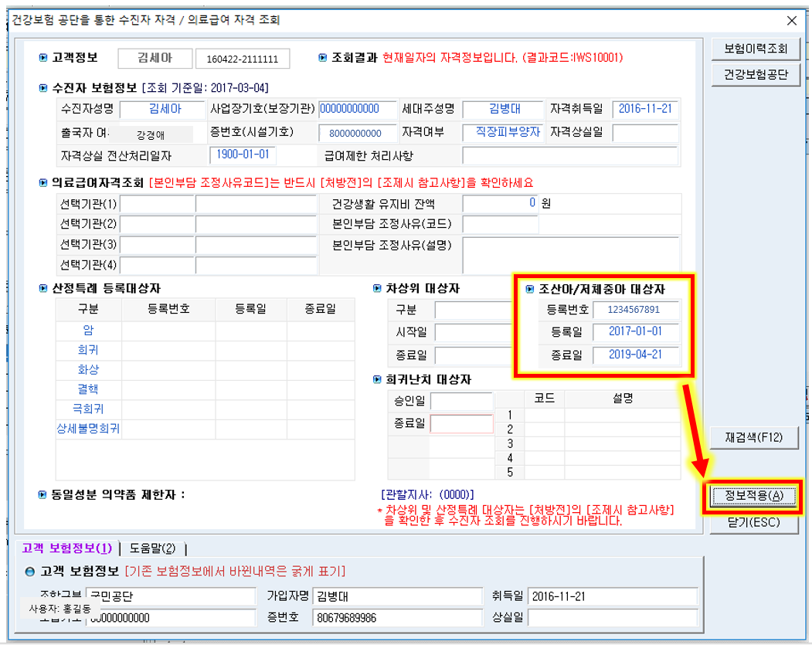Image resolution: width=812 pixels, height=645 pixels.
Task: Click the 산정특례 등록대상자 header icon
Action: (x=42, y=288)
